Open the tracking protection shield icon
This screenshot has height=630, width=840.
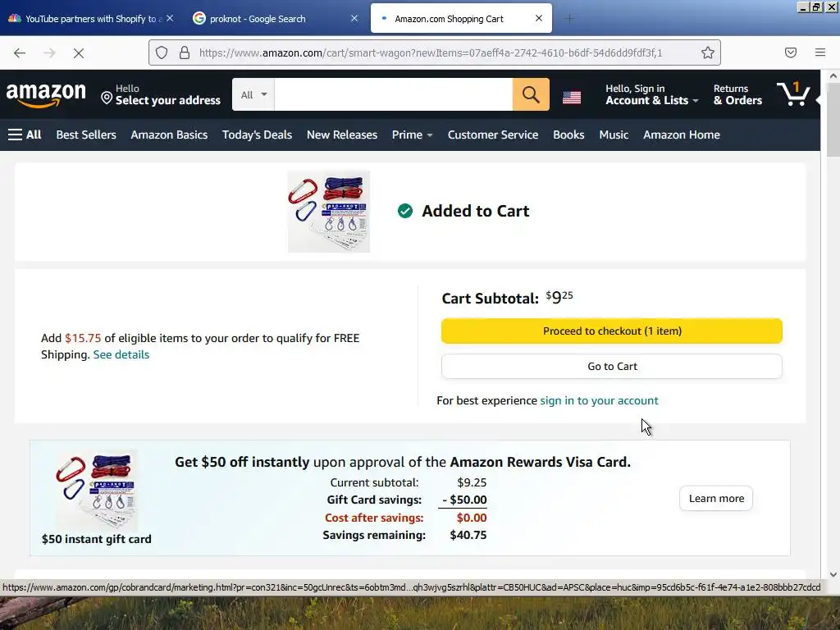(162, 52)
